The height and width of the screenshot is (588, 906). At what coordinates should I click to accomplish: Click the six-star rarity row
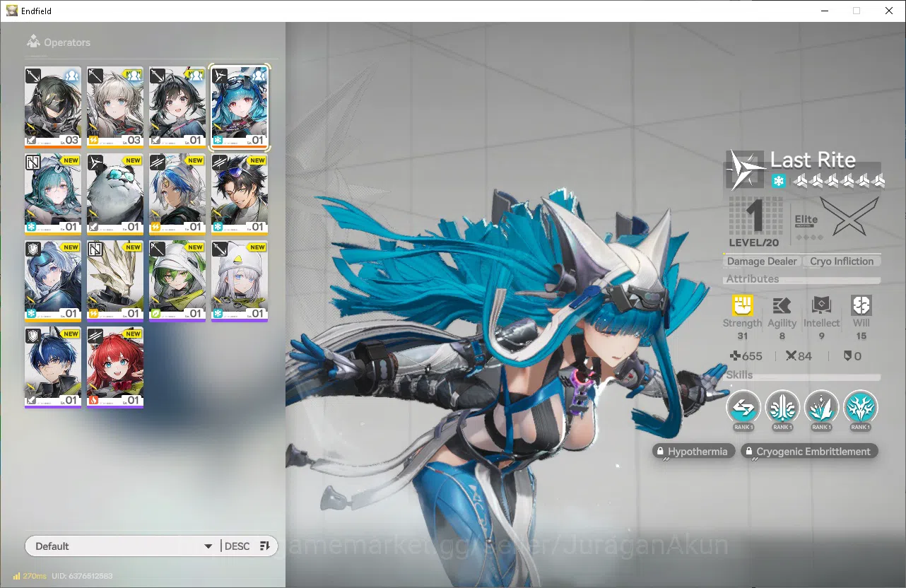tap(838, 182)
